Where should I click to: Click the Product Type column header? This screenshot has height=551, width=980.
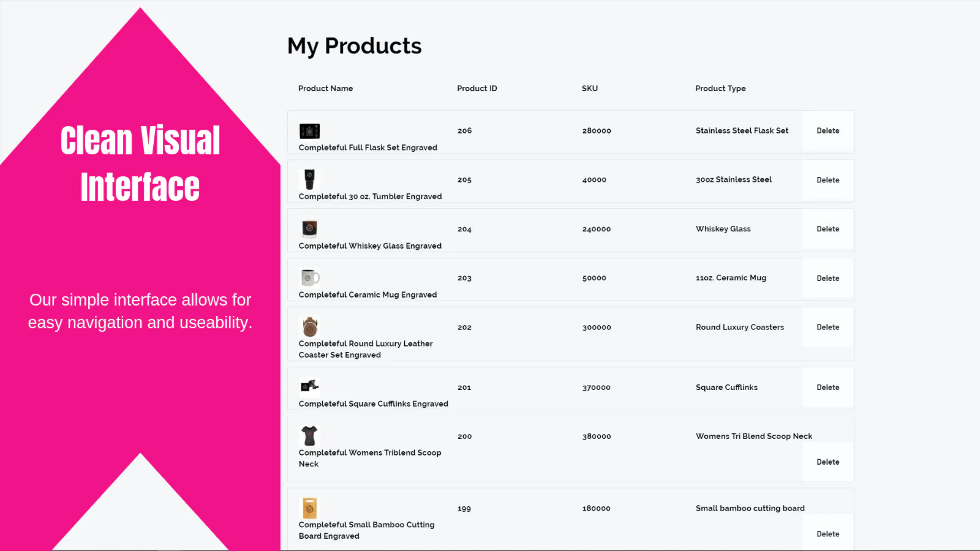(720, 88)
